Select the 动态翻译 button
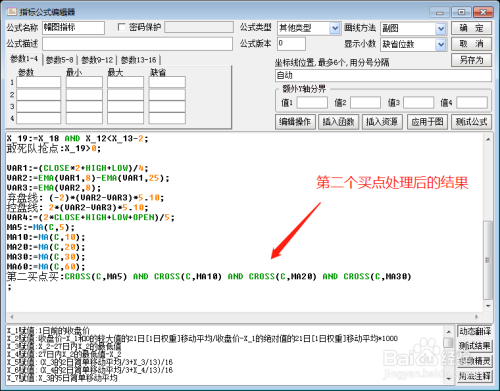 (475, 331)
